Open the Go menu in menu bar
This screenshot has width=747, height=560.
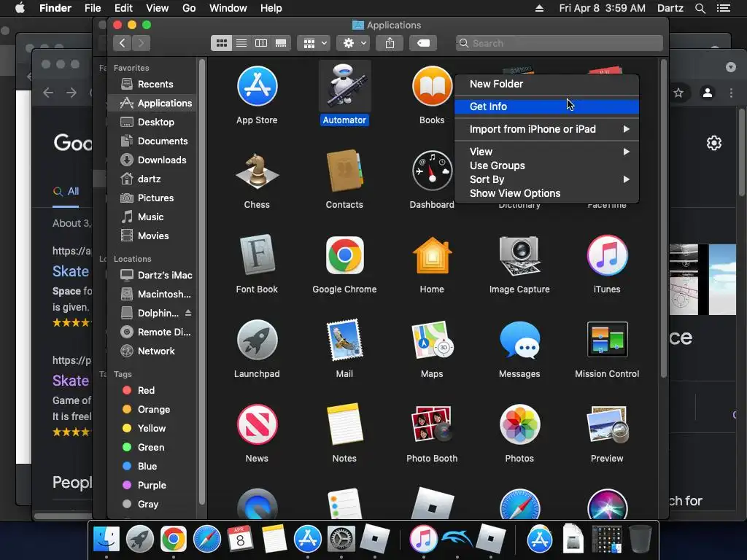pos(189,8)
